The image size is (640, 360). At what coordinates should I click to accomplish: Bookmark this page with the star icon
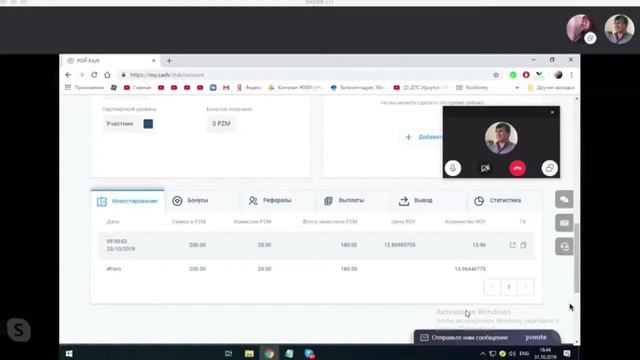(x=496, y=75)
